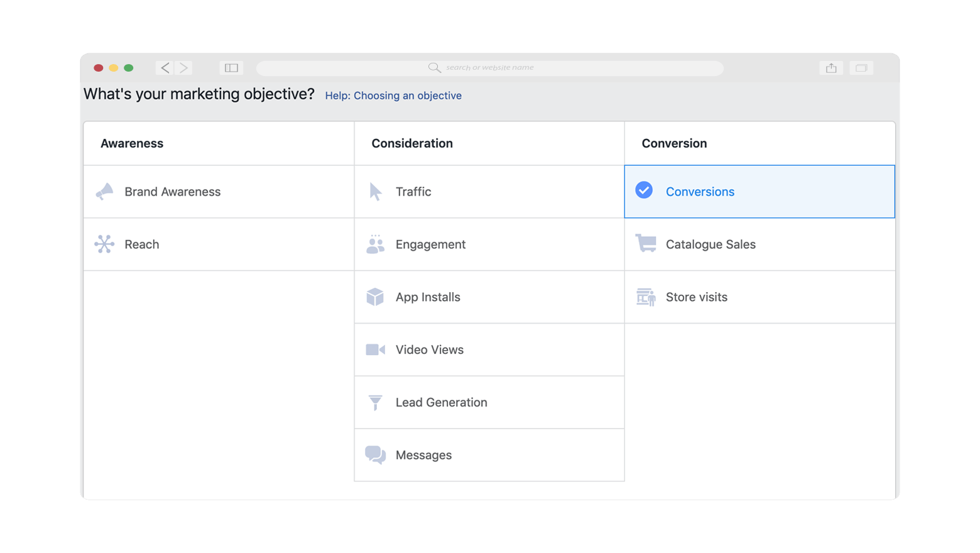Select the Reach objective label
Screen dimensions: 980x553
[x=141, y=244]
